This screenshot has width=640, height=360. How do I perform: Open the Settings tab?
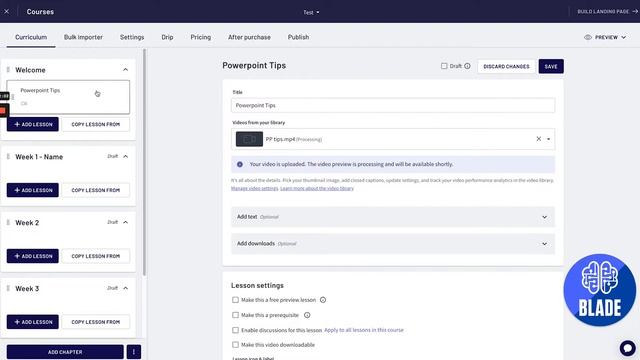point(132,37)
